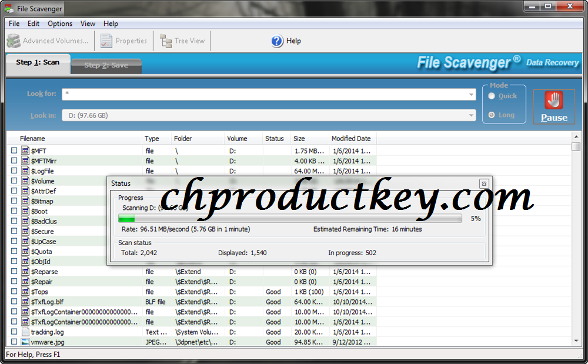The width and height of the screenshot is (588, 364).
Task: Switch to Tree View
Action: [182, 41]
